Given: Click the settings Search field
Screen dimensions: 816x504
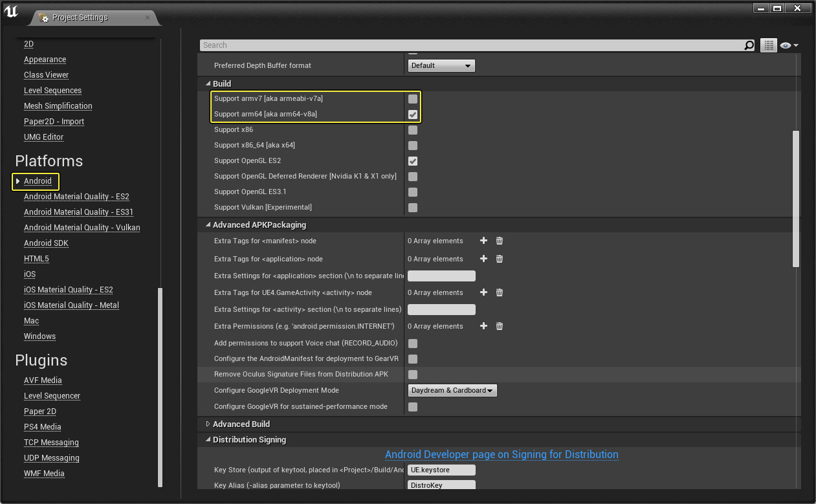Looking at the screenshot, I should 471,45.
